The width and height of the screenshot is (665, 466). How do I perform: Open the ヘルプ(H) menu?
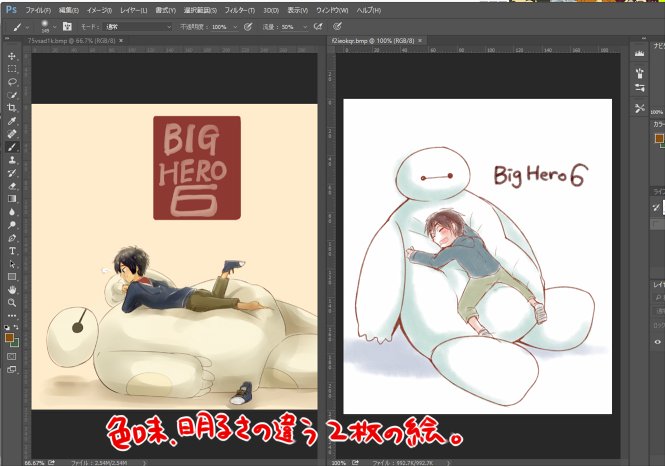click(x=369, y=10)
